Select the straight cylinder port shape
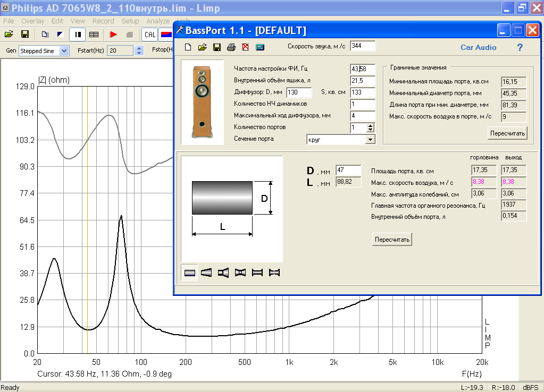Image resolution: width=544 pixels, height=392 pixels. (x=189, y=272)
